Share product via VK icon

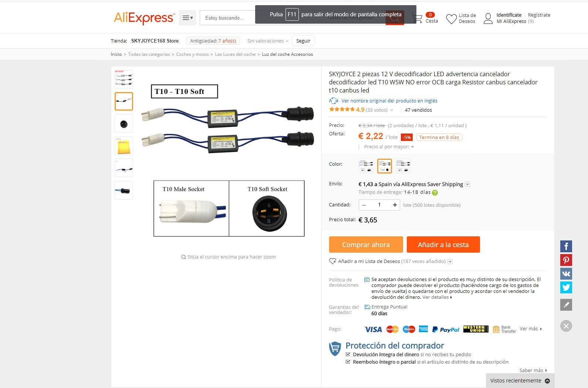pyautogui.click(x=566, y=274)
